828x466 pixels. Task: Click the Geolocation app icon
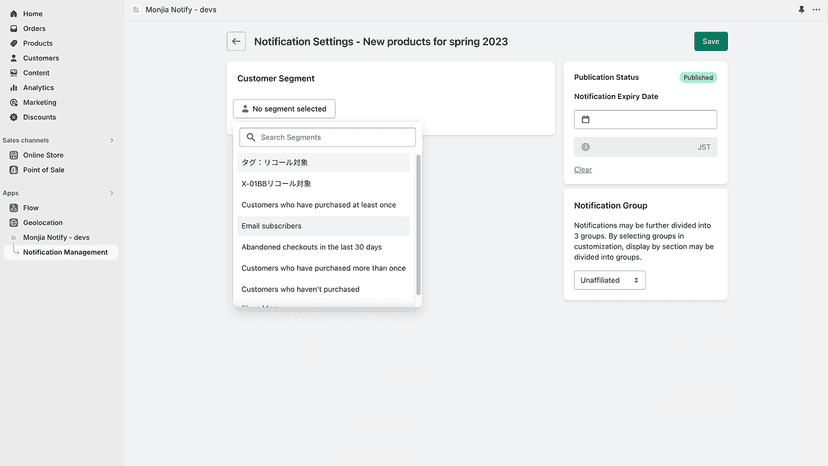14,223
